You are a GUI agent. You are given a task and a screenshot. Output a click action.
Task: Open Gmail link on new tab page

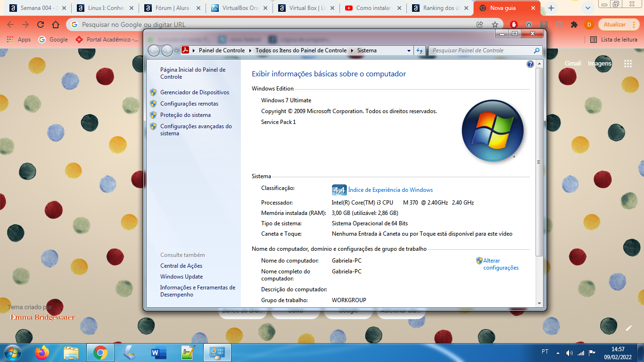point(573,63)
